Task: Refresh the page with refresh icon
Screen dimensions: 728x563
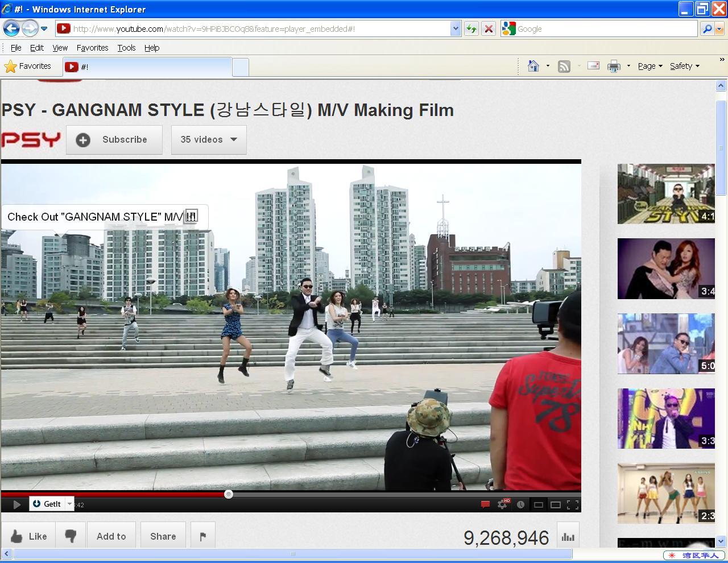Action: [471, 28]
